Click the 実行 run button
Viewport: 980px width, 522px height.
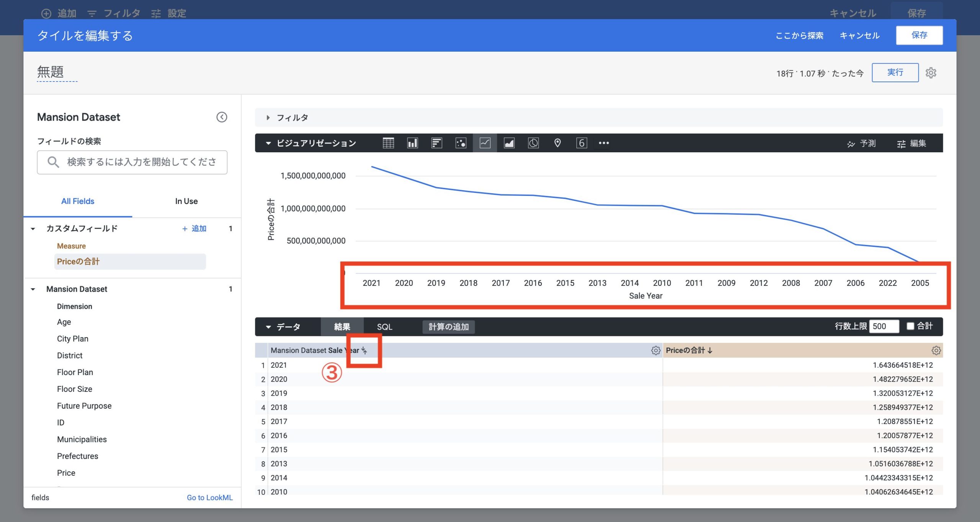895,73
